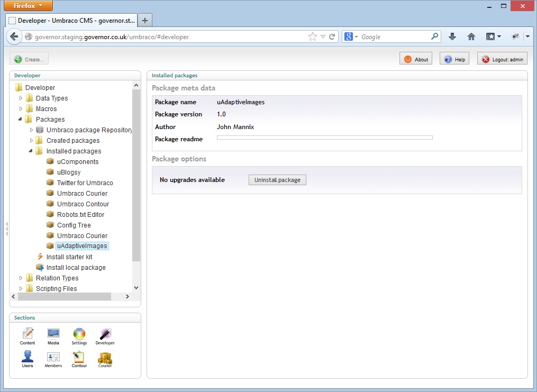Reload the page with the refresh icon
The image size is (537, 392).
tap(332, 37)
